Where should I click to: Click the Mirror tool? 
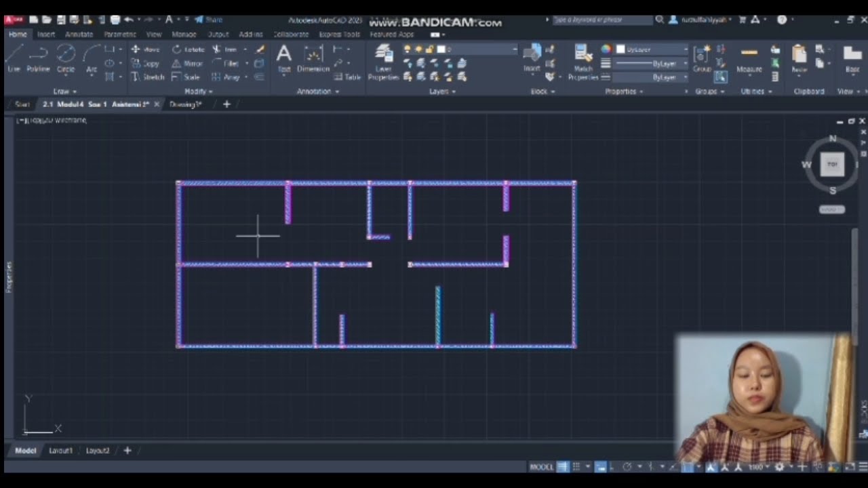pyautogui.click(x=187, y=64)
